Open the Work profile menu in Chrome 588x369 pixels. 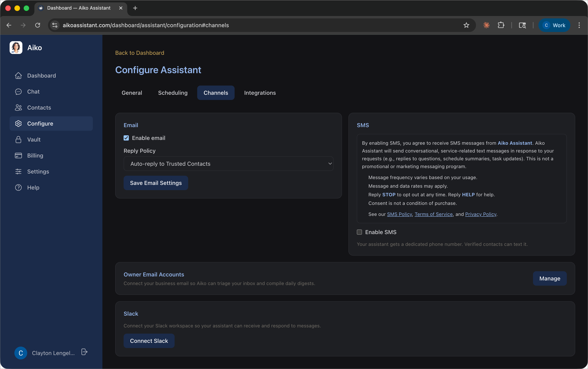coord(554,25)
